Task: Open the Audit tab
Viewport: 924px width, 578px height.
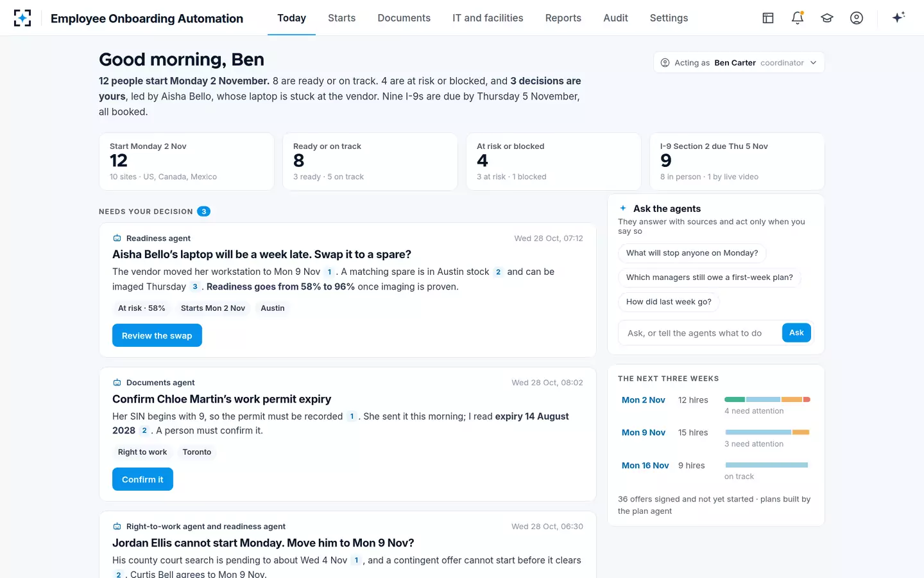Action: [615, 18]
